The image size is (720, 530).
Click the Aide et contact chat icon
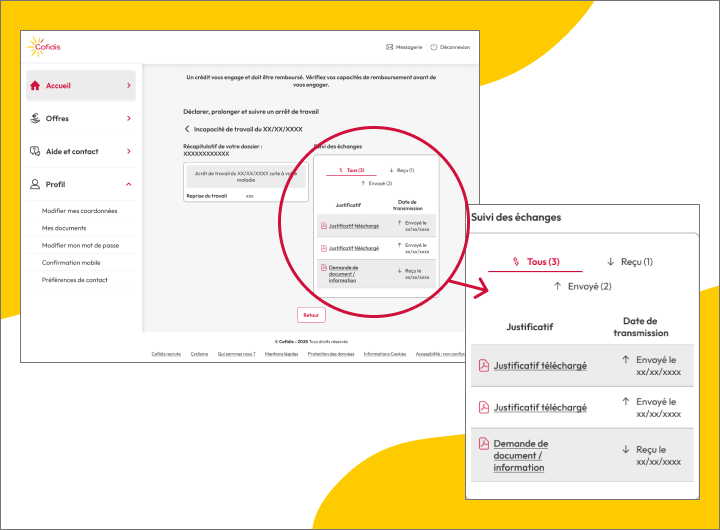[36, 152]
